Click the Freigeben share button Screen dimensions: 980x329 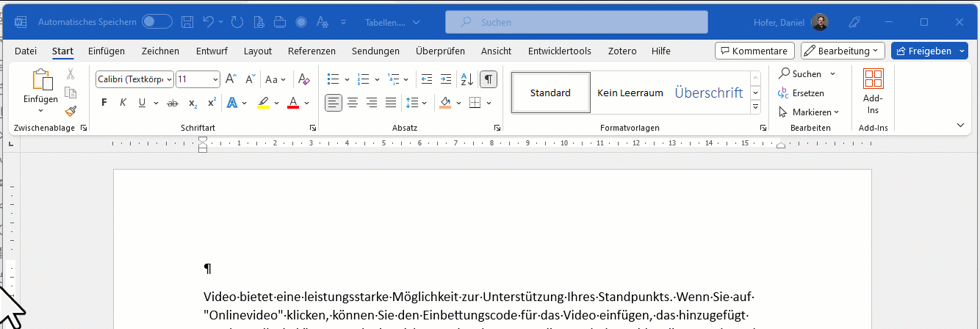(924, 51)
